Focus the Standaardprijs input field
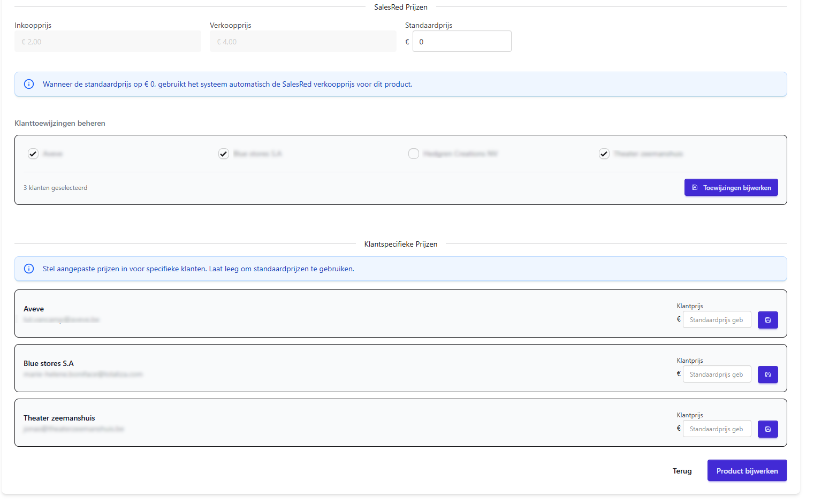Image resolution: width=814 pixels, height=504 pixels. click(x=461, y=42)
